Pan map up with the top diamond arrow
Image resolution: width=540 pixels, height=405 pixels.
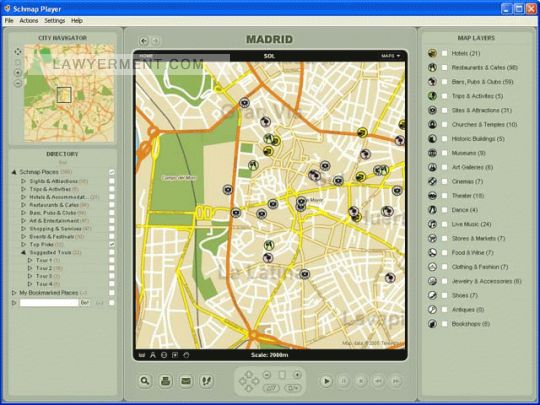pyautogui.click(x=249, y=374)
